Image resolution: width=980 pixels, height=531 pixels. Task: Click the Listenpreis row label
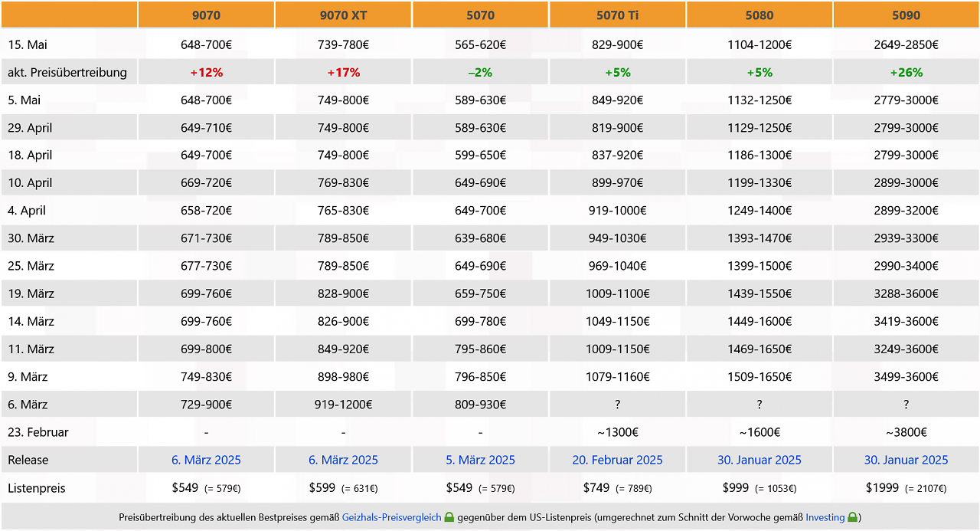click(x=37, y=487)
